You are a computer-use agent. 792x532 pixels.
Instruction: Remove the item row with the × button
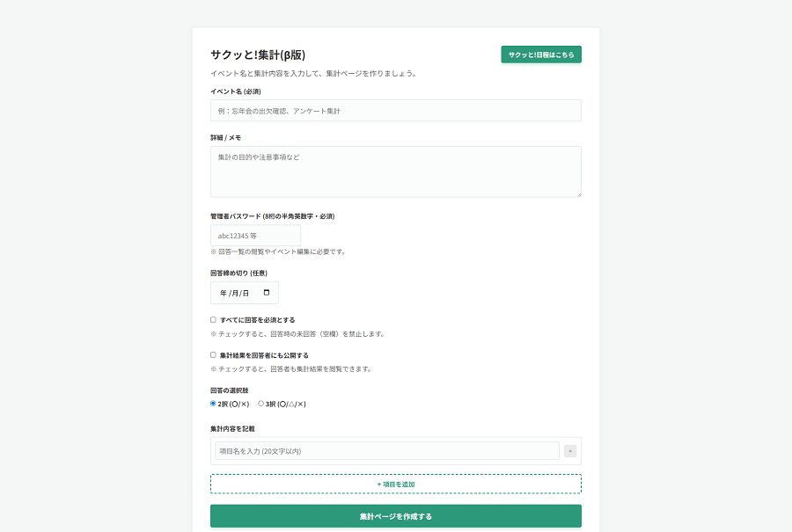pos(570,451)
